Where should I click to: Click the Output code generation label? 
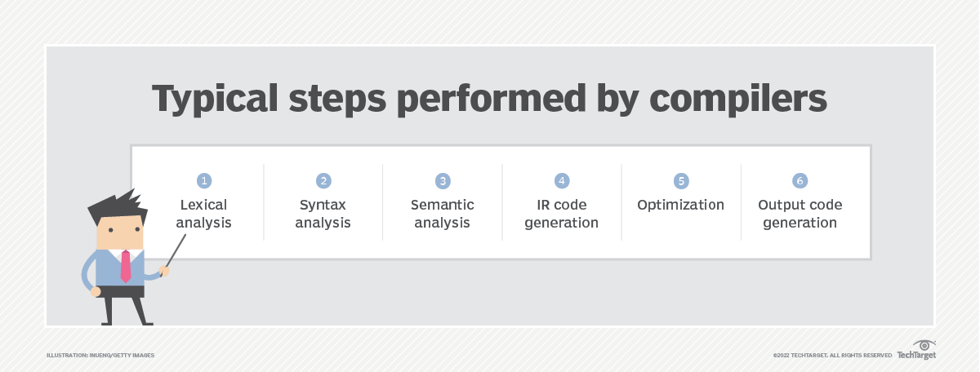(x=800, y=213)
